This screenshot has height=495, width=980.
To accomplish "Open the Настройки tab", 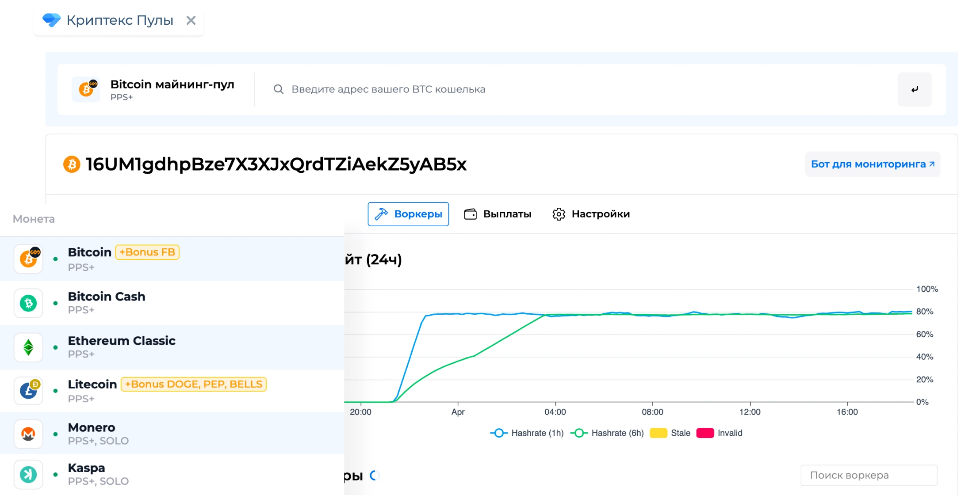I will [590, 214].
